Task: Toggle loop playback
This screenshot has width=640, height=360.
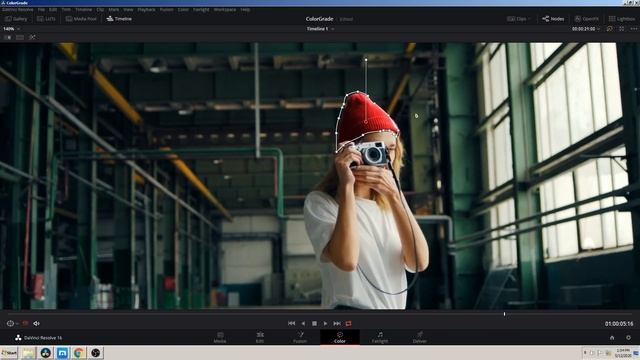Action: click(349, 323)
